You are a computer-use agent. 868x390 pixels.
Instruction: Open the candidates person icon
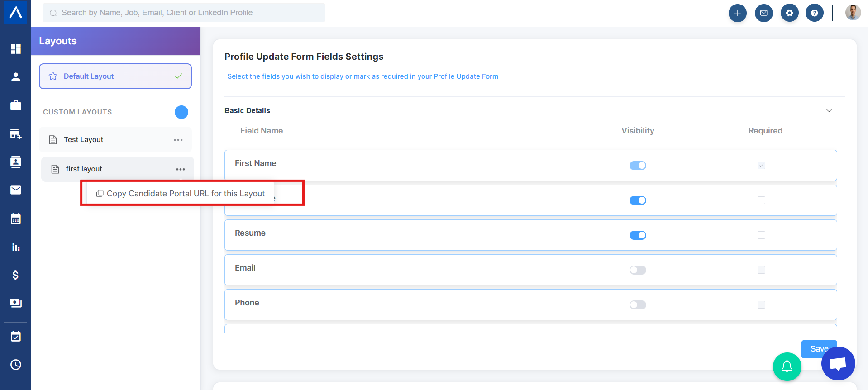16,77
